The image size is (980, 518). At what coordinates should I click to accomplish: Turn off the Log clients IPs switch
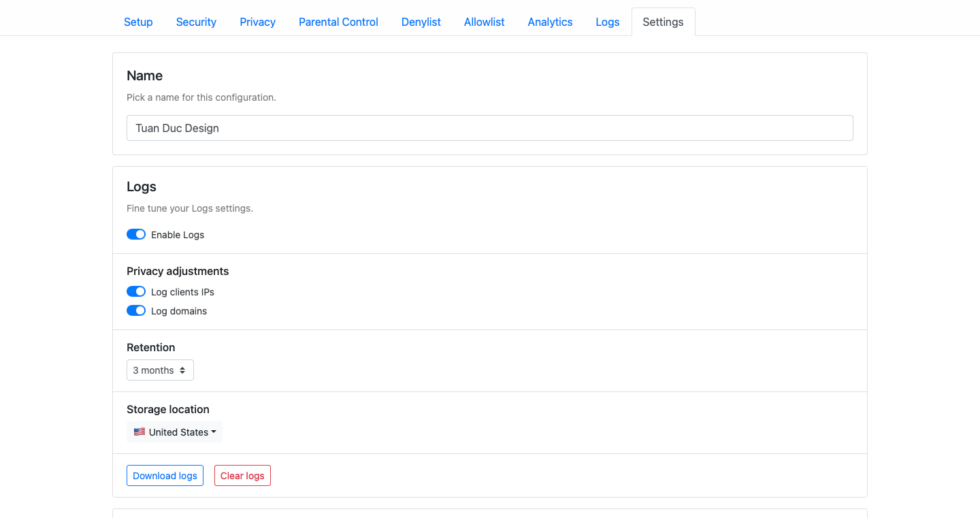click(x=136, y=291)
